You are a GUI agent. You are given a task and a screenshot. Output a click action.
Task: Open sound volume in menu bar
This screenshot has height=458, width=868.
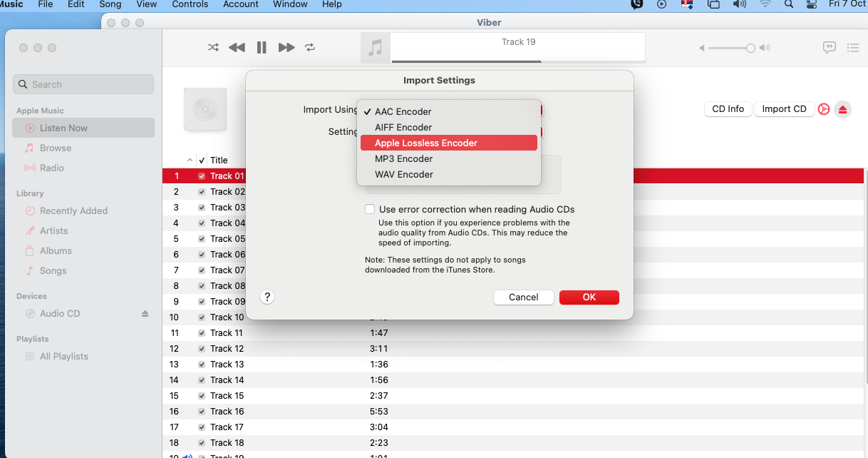click(740, 4)
